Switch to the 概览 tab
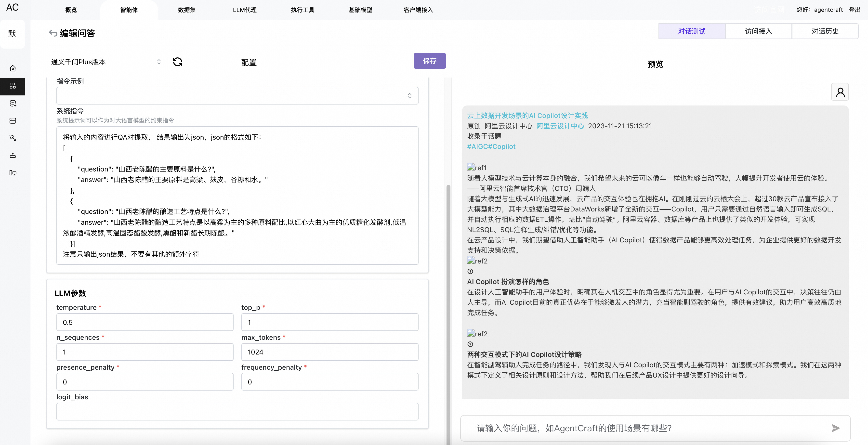The width and height of the screenshot is (868, 445). pyautogui.click(x=71, y=10)
